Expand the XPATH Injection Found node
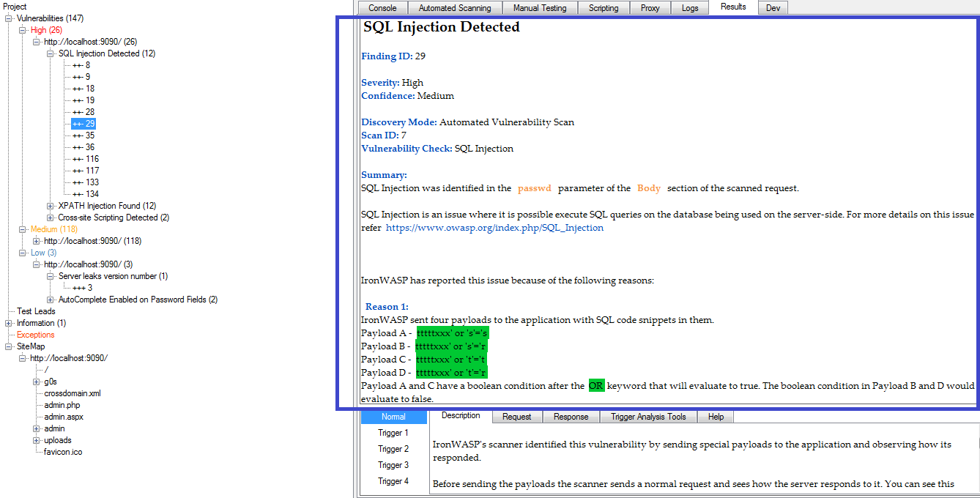The image size is (980, 498). pyautogui.click(x=51, y=205)
